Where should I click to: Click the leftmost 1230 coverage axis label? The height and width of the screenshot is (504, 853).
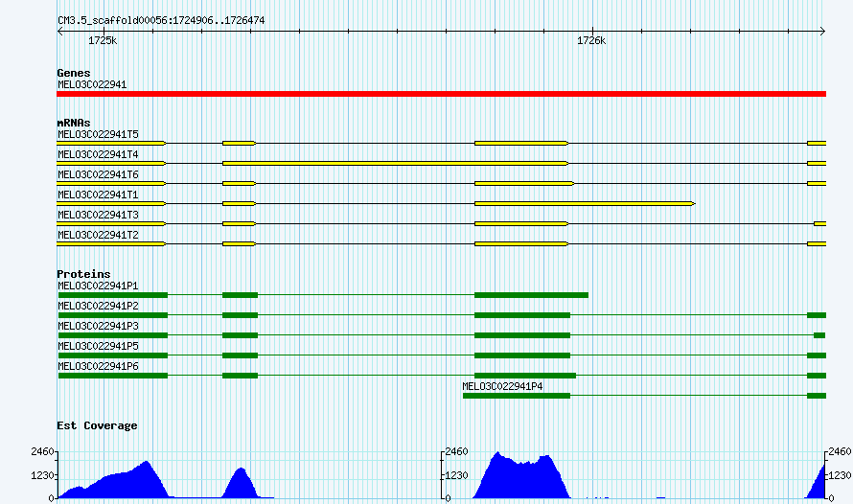click(x=42, y=475)
